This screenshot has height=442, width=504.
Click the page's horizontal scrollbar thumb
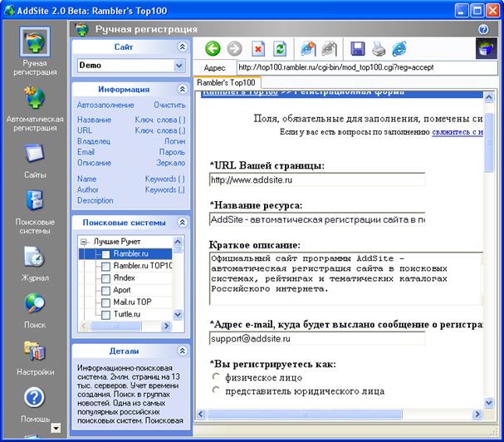(305, 414)
